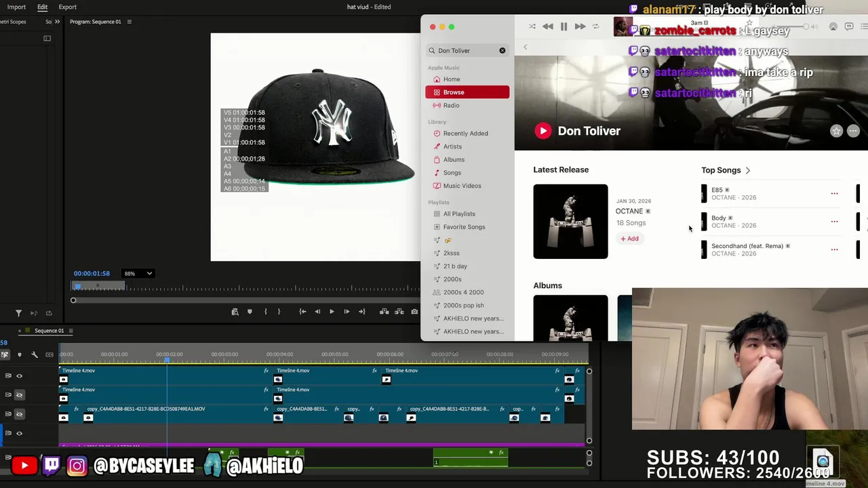Viewport: 868px width, 488px height.
Task: Toggle repeat in Music app
Action: (x=595, y=26)
